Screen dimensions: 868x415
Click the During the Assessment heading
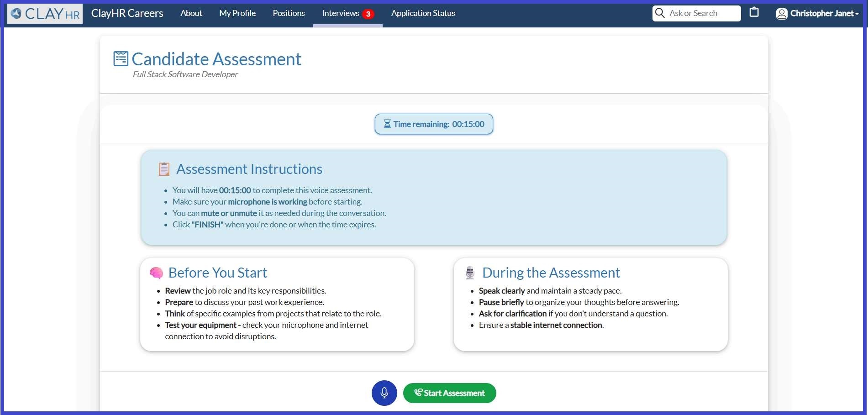(x=551, y=273)
